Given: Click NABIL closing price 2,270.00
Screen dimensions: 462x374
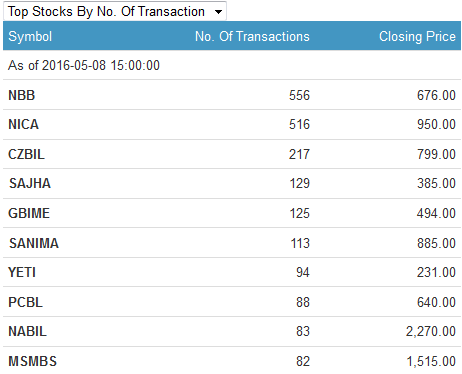Looking at the screenshot, I should click(431, 331).
